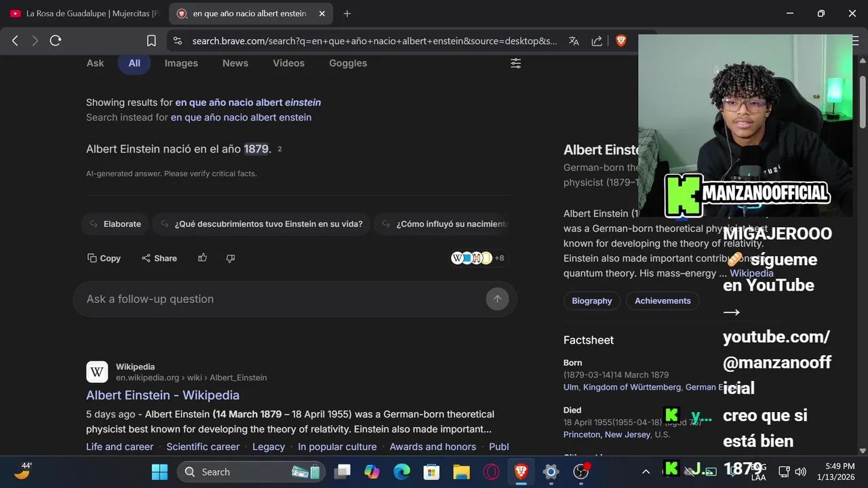
Task: Open Microsoft Store from the taskbar
Action: click(x=431, y=472)
